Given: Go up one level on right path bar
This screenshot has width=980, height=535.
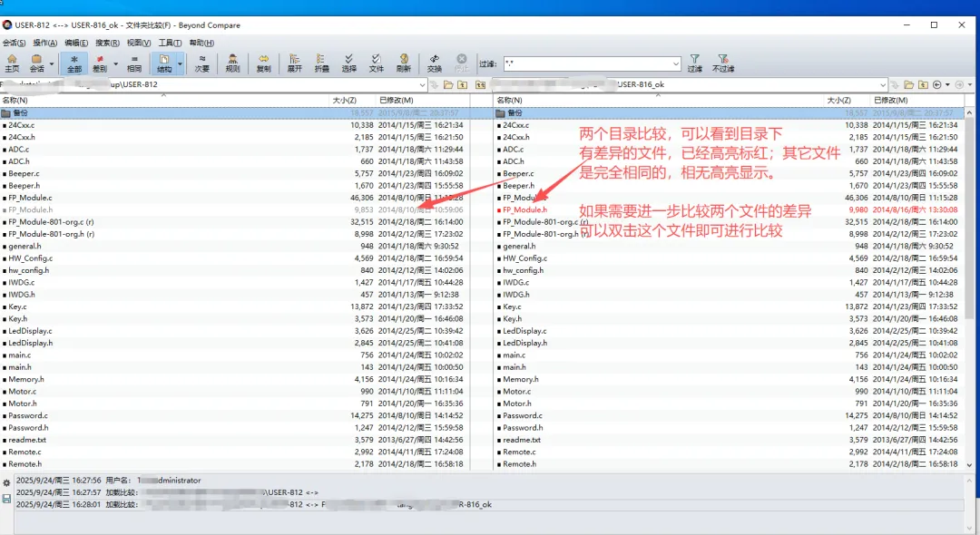Looking at the screenshot, I should 923,85.
